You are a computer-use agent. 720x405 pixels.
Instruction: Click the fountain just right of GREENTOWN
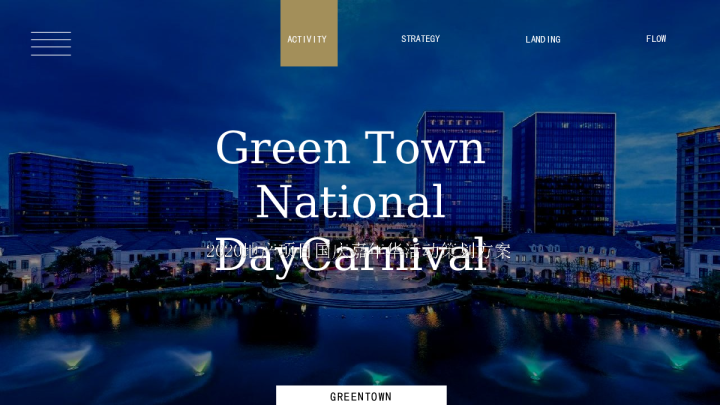point(533,368)
